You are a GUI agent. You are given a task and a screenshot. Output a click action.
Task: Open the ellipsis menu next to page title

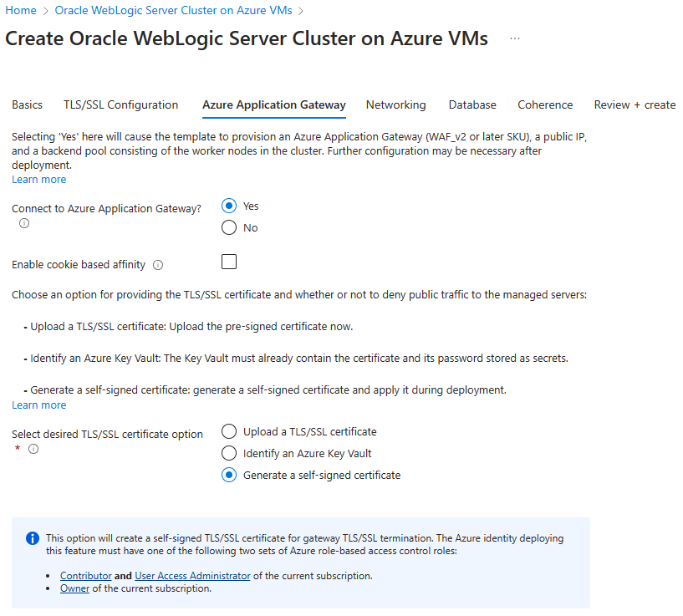coord(515,38)
